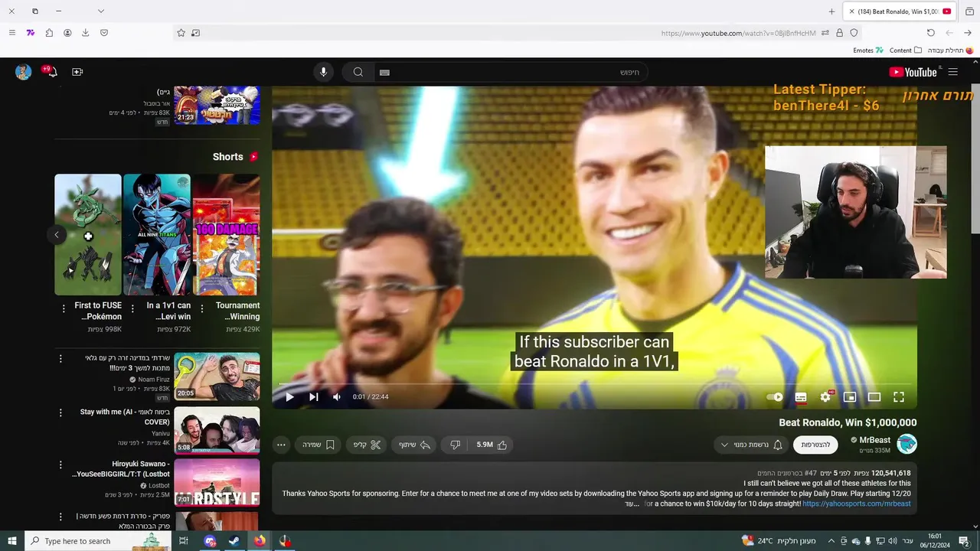This screenshot has height=551, width=980.
Task: Join the channel via להצטרפות button
Action: point(815,445)
